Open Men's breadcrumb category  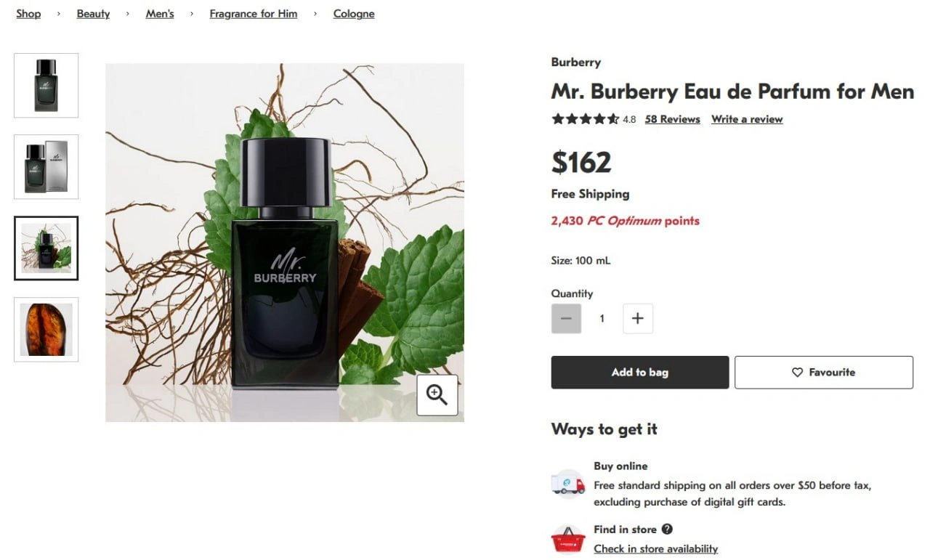pyautogui.click(x=160, y=14)
